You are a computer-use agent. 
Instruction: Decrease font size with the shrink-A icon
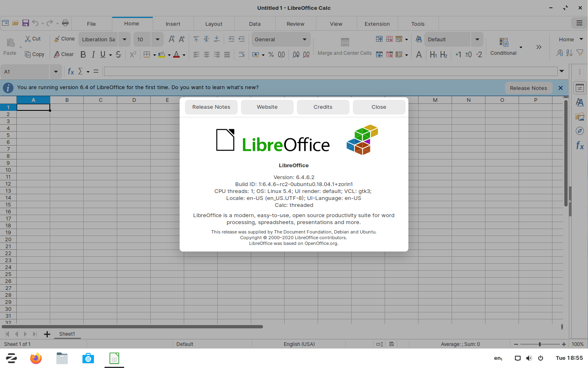pos(182,39)
